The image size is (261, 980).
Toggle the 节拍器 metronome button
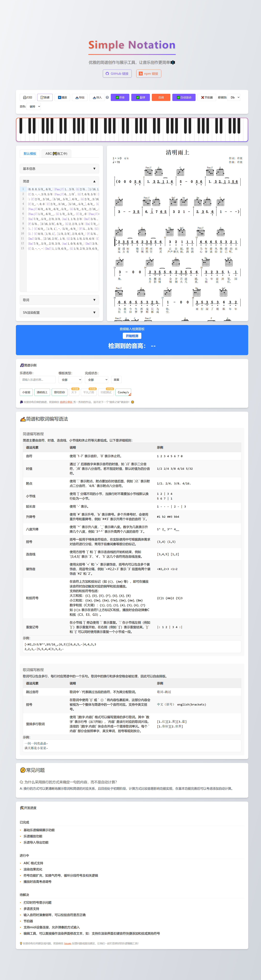pos(207,97)
